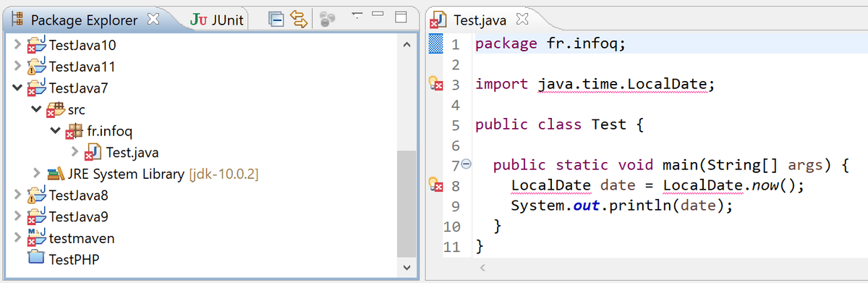Expand the TestJava8 project
This screenshot has width=868, height=283.
(x=17, y=195)
